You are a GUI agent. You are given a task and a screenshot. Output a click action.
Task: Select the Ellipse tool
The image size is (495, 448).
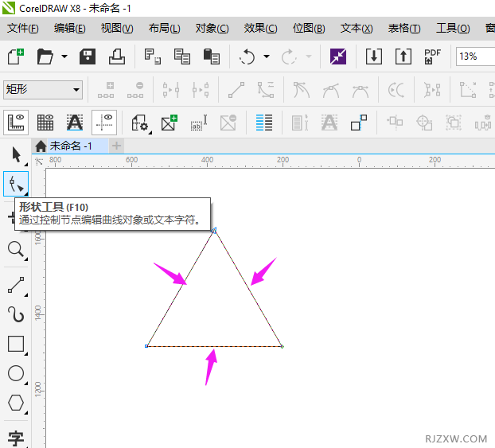click(15, 373)
